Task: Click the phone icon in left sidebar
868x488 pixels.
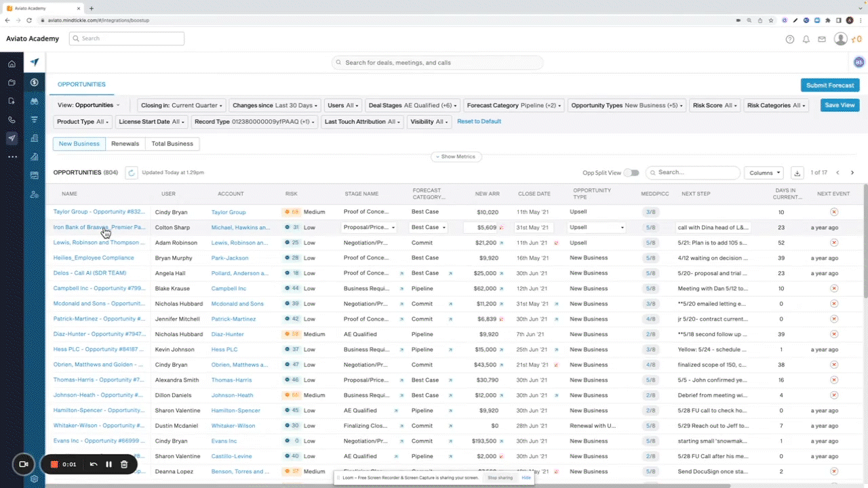Action: (x=12, y=120)
